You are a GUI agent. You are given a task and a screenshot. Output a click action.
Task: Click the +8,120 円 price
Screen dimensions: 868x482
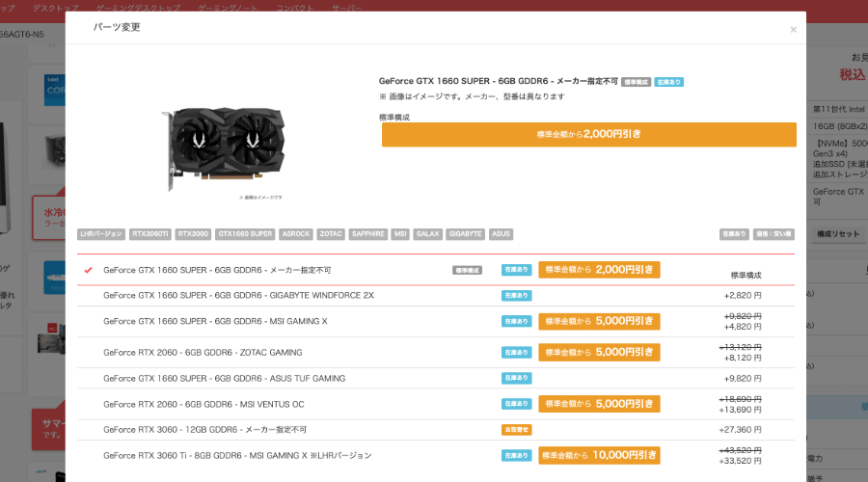pyautogui.click(x=743, y=358)
